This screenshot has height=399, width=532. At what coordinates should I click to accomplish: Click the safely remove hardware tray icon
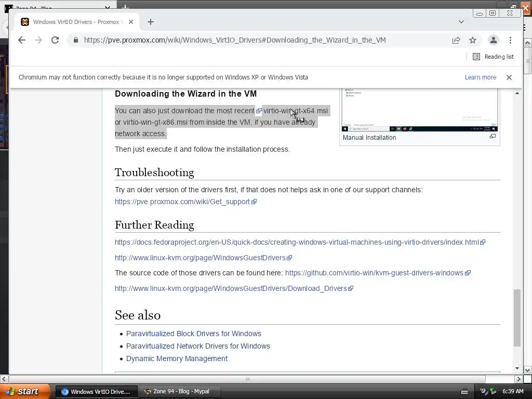[x=493, y=392]
